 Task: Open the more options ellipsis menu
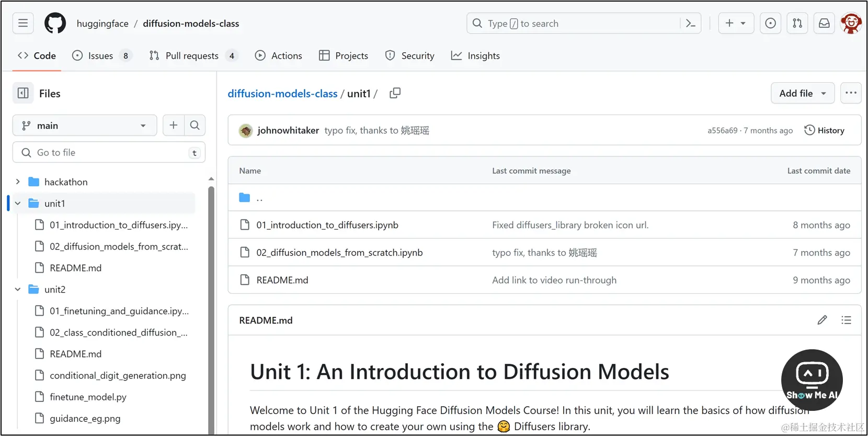coord(851,93)
